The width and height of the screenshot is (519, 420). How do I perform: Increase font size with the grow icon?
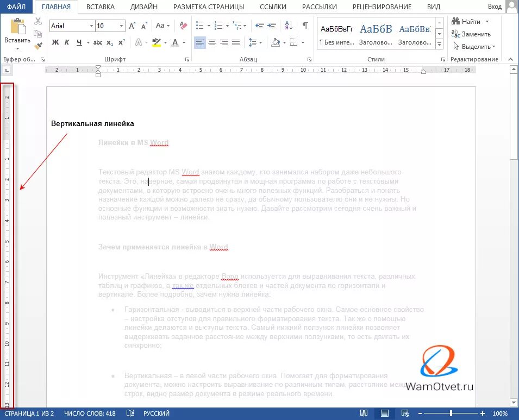(x=132, y=26)
